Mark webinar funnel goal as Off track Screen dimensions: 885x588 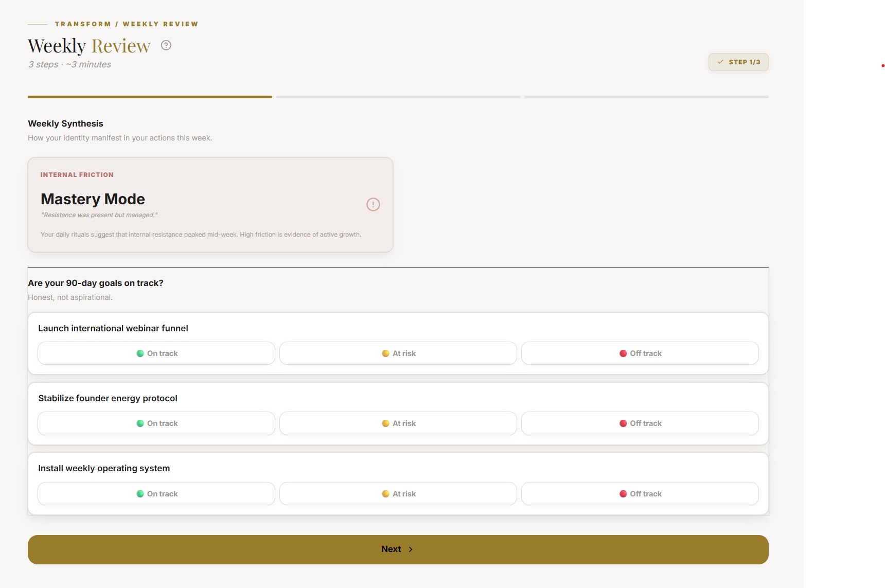tap(640, 353)
